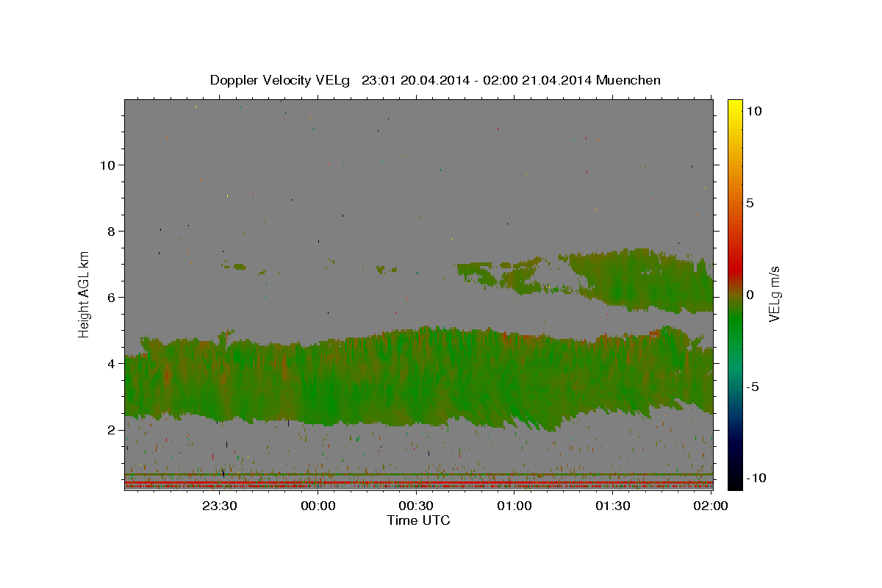Click the height tick label 6

[x=111, y=297]
